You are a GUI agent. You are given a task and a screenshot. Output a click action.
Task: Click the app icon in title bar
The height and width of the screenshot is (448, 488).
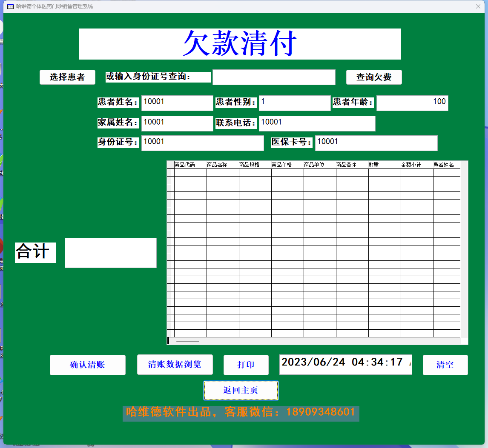pyautogui.click(x=10, y=6)
